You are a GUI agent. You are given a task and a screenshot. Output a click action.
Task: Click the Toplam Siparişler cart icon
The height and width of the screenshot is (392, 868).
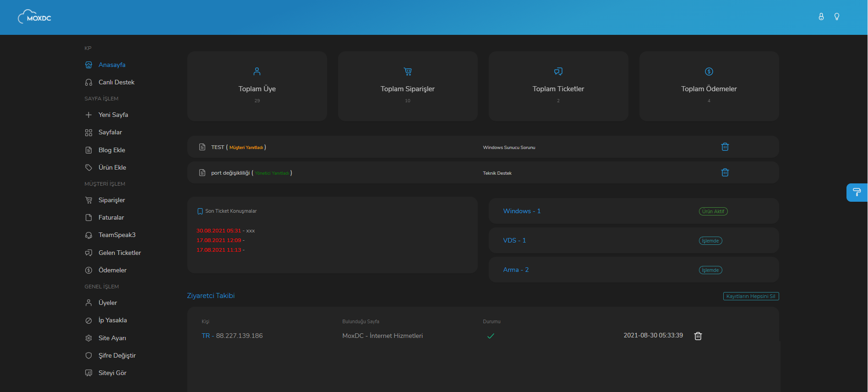pyautogui.click(x=407, y=72)
